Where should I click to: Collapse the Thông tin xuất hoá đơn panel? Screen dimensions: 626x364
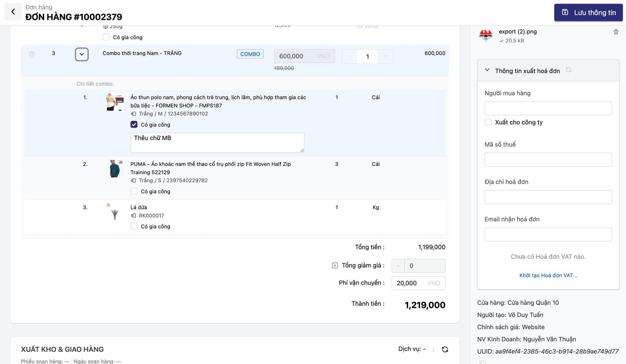[x=487, y=70]
